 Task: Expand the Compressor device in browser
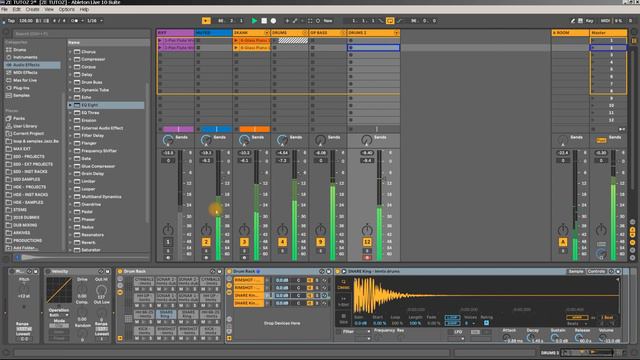point(70,60)
